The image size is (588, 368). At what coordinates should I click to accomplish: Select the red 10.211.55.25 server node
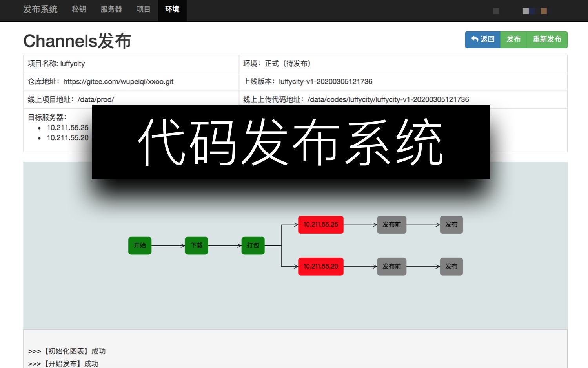tap(321, 225)
